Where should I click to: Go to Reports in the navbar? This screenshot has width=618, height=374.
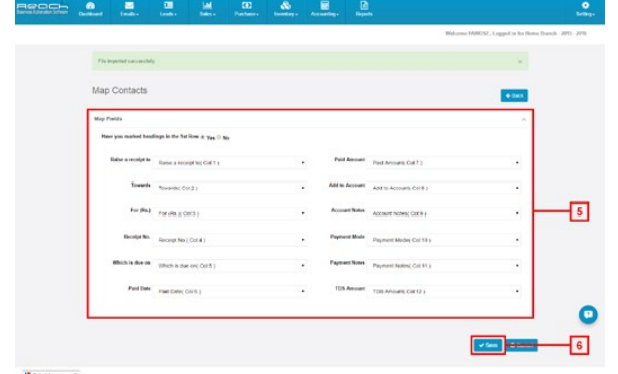click(x=364, y=9)
